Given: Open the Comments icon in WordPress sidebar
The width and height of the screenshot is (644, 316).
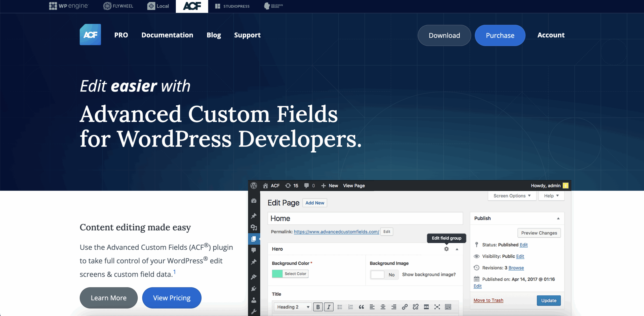Looking at the screenshot, I should pyautogui.click(x=254, y=250).
